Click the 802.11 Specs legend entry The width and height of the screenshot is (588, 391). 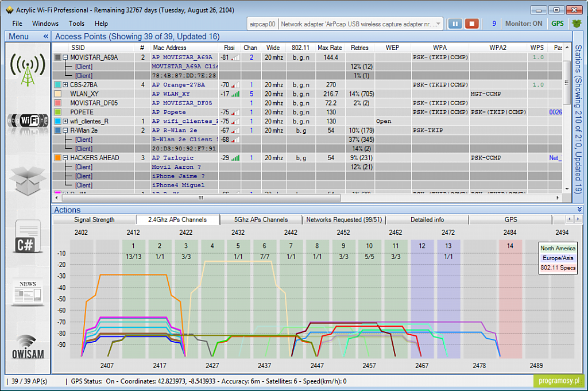point(558,268)
